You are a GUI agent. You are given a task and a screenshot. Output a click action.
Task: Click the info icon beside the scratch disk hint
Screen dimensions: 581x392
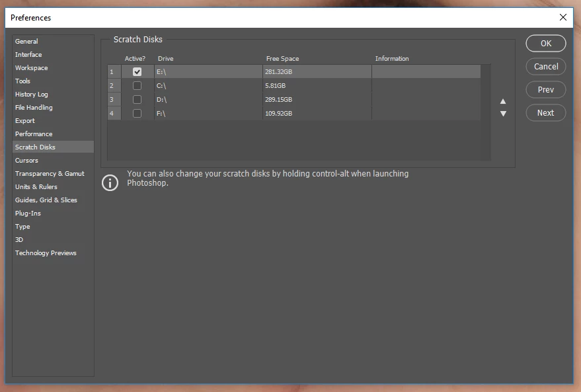point(110,182)
